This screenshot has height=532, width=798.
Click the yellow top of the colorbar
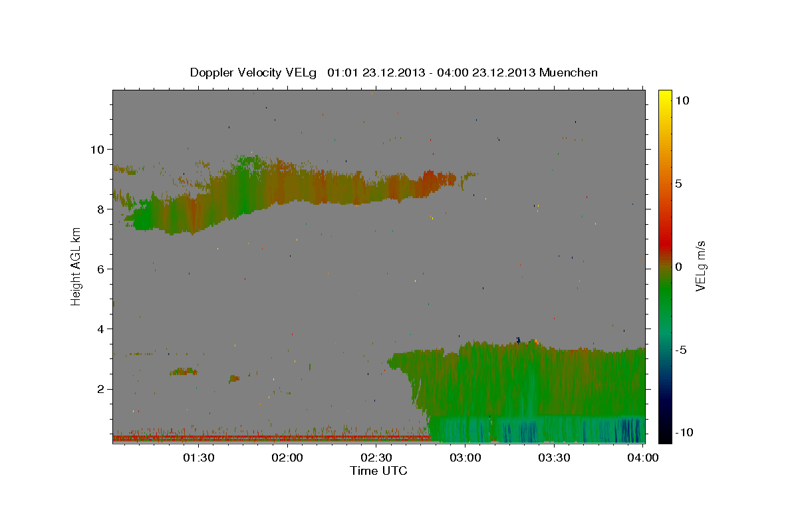click(x=665, y=96)
